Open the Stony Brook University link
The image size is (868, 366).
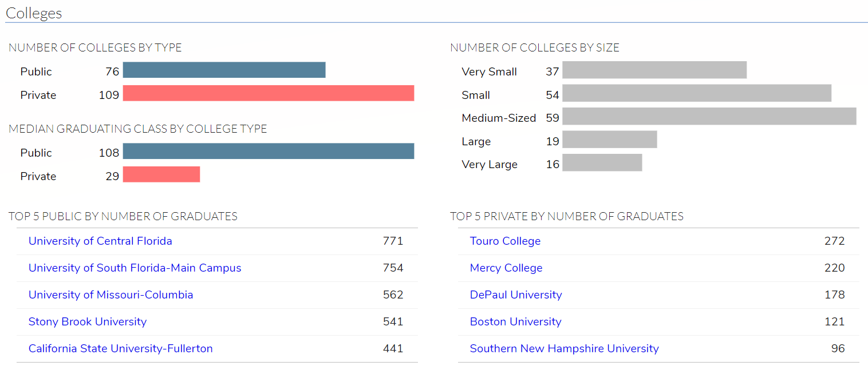pos(88,321)
